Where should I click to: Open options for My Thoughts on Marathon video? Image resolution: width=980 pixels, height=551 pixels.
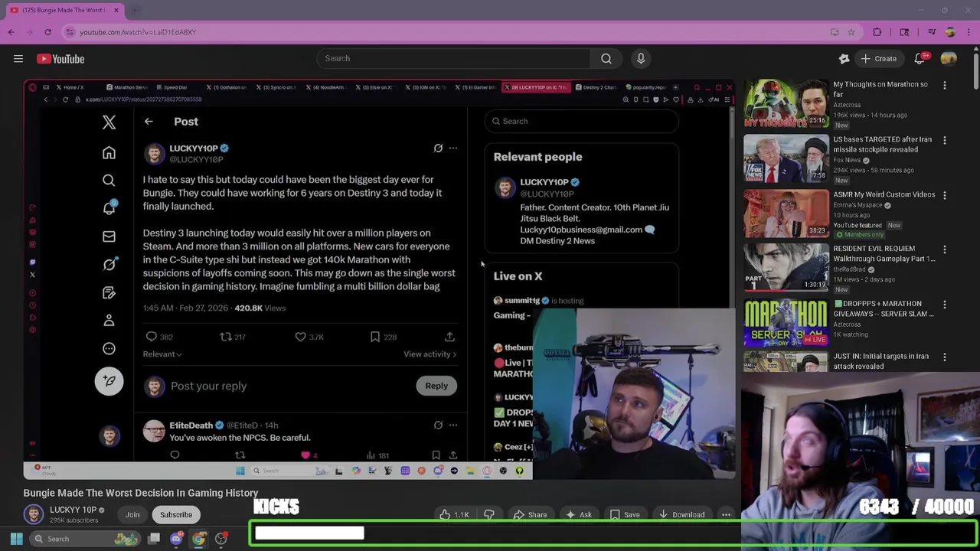(944, 85)
